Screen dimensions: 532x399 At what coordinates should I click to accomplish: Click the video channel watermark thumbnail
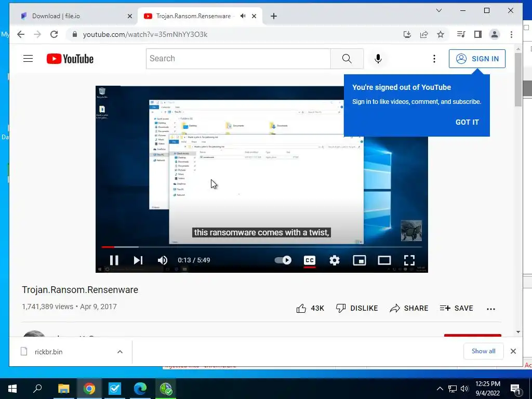[411, 231]
